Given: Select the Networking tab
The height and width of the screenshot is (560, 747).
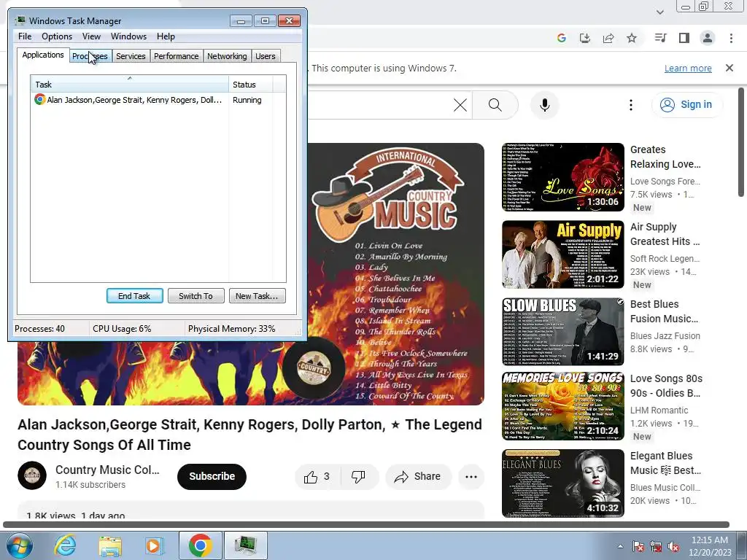Looking at the screenshot, I should pyautogui.click(x=227, y=56).
